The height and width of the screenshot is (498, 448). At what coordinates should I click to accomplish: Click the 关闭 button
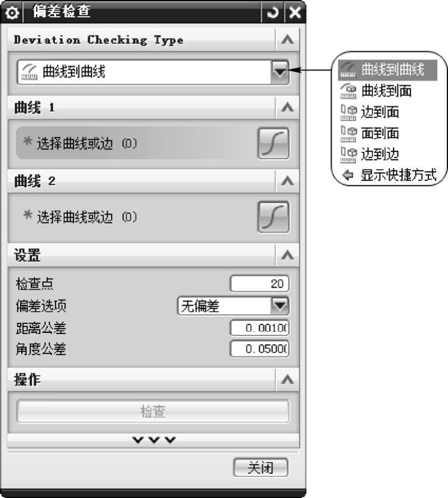(x=260, y=468)
